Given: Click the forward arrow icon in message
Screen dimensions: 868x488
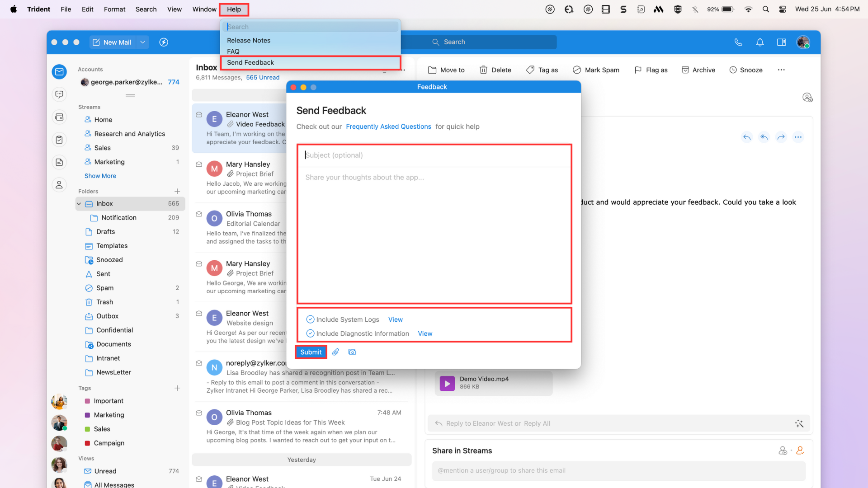Looking at the screenshot, I should (x=781, y=137).
